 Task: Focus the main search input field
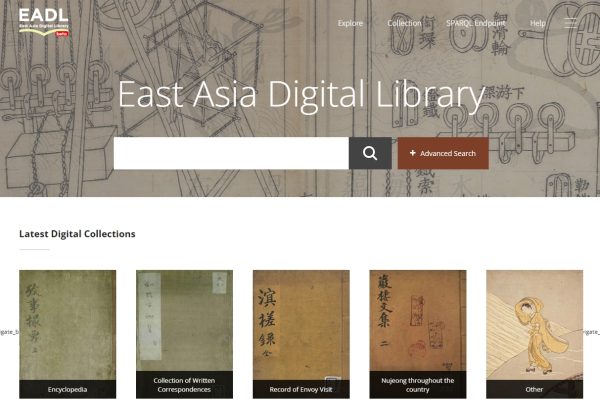pos(231,153)
